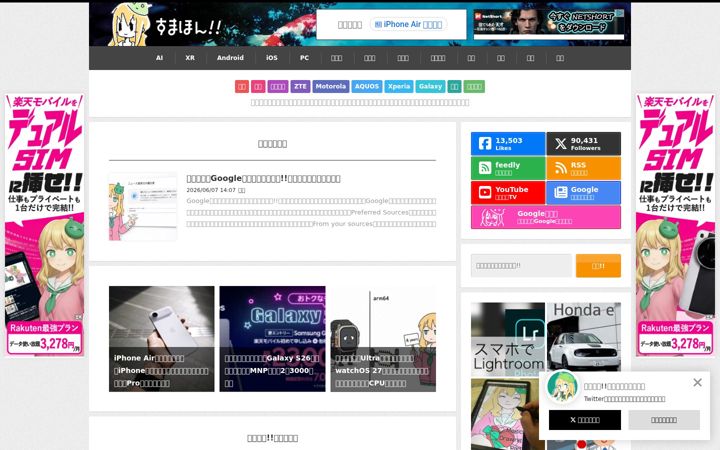
Task: Open the iPhone Air link in the header box
Action: pos(408,24)
